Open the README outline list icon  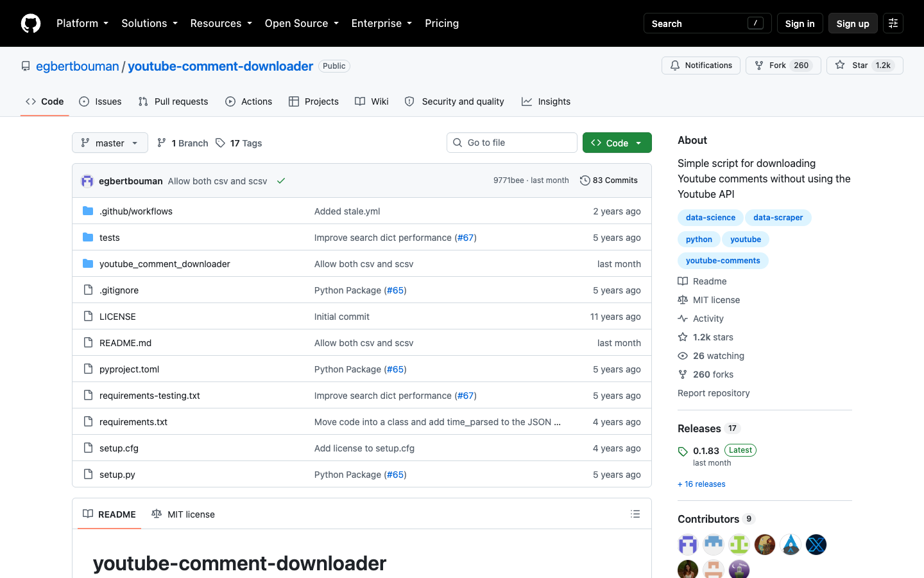coord(635,514)
